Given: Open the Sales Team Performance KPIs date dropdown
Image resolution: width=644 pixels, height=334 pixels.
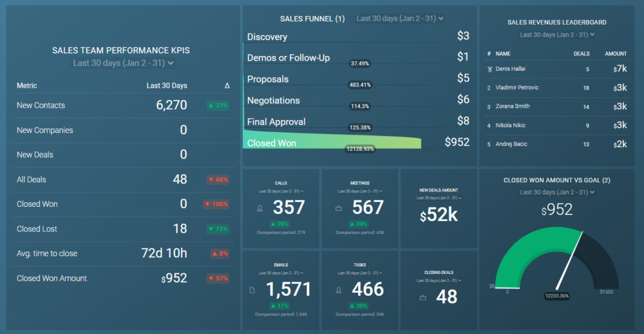Looking at the screenshot, I should click(x=124, y=63).
